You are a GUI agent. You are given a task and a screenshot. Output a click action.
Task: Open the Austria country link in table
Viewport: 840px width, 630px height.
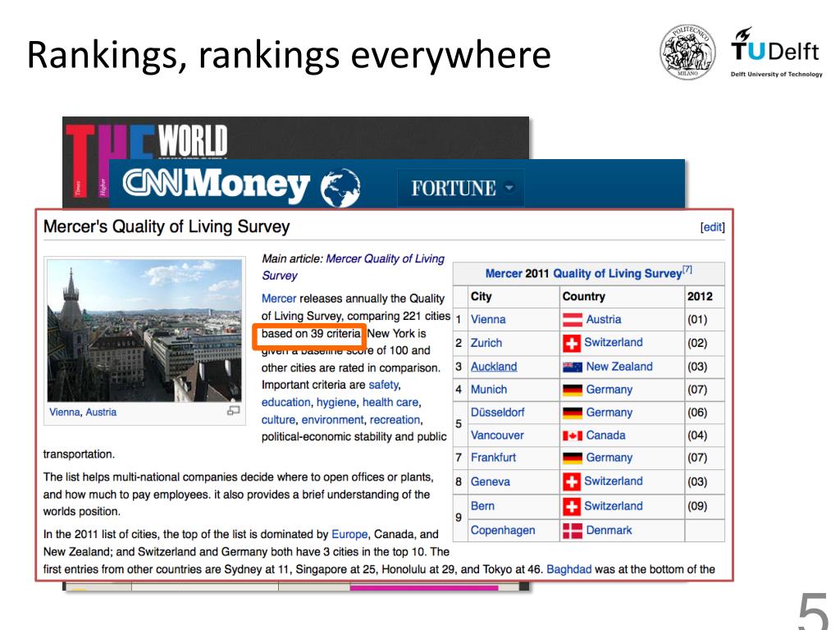[604, 319]
